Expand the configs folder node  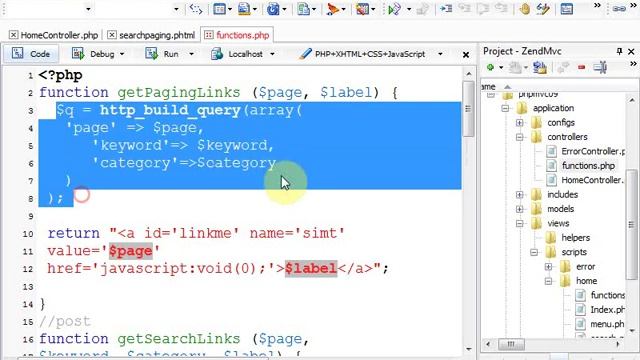[x=519, y=122]
